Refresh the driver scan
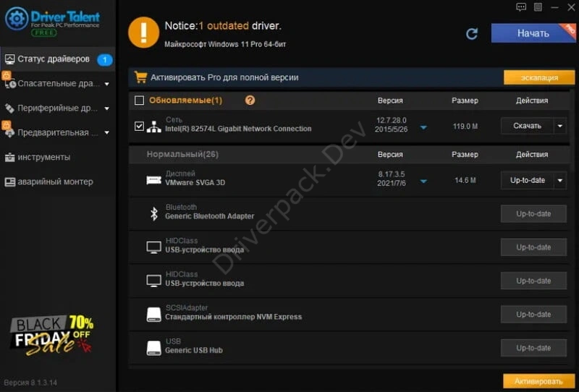 [x=472, y=33]
